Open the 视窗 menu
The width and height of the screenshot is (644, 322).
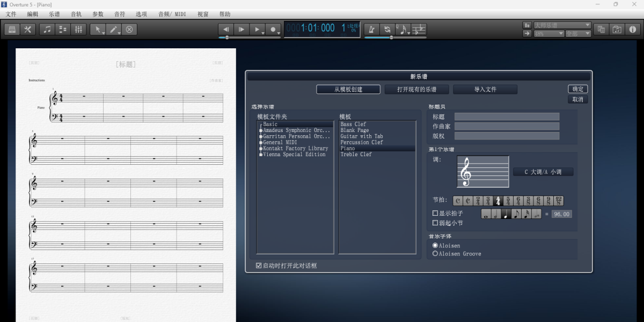click(x=202, y=14)
